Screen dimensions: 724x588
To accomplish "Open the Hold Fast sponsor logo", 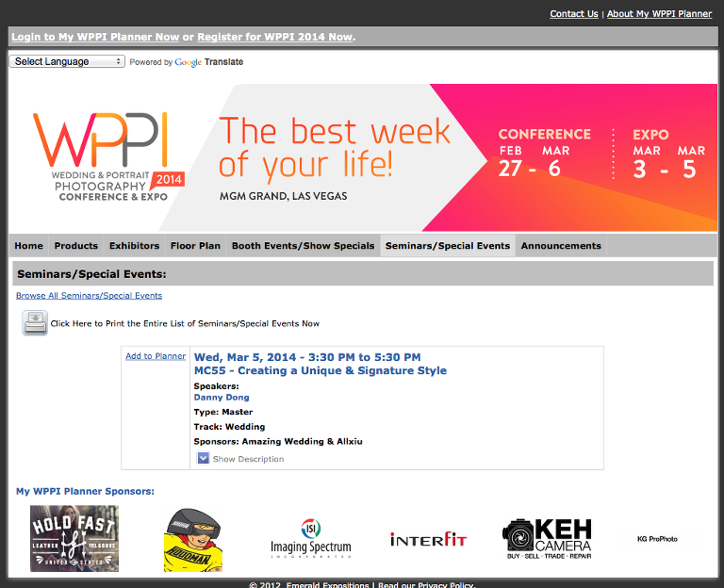I will click(74, 538).
